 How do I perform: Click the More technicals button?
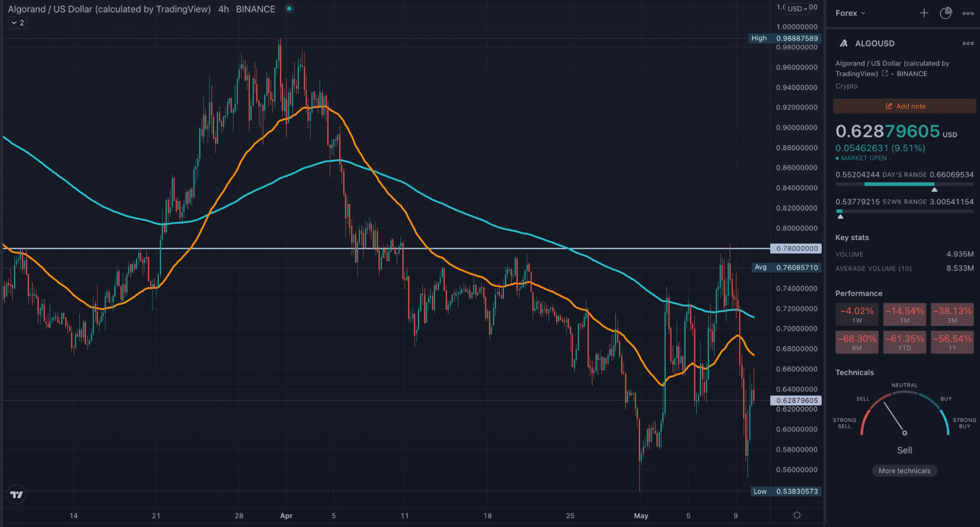tap(905, 471)
